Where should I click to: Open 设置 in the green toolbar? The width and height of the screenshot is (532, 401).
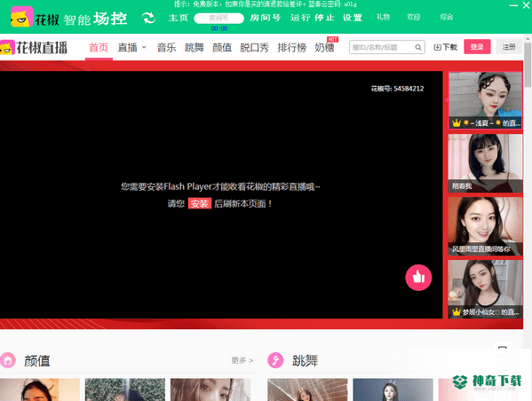tap(353, 18)
